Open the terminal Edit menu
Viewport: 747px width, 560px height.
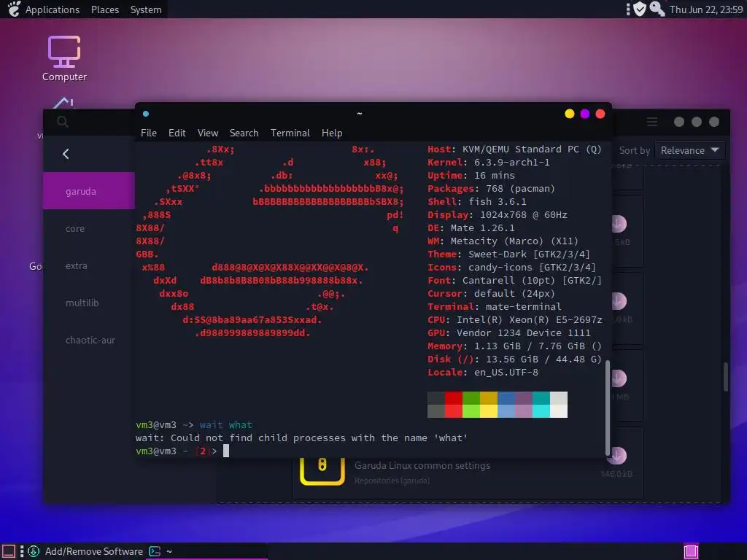click(177, 133)
